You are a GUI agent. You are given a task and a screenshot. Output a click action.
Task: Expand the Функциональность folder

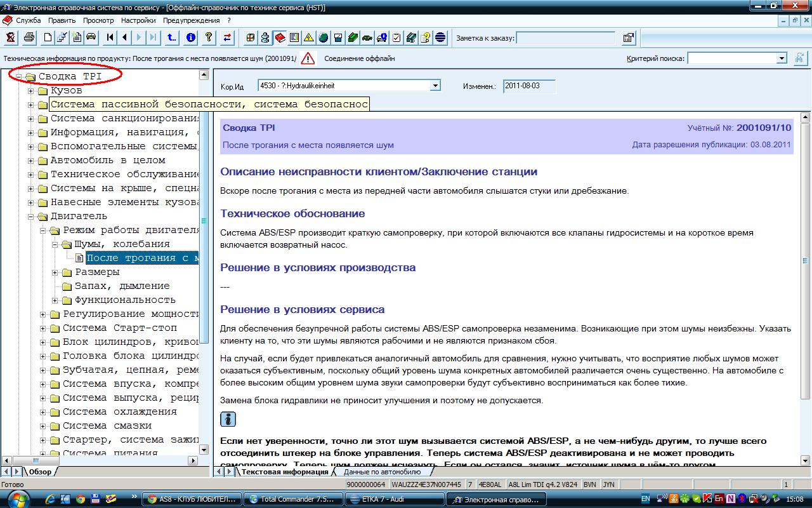pos(55,300)
